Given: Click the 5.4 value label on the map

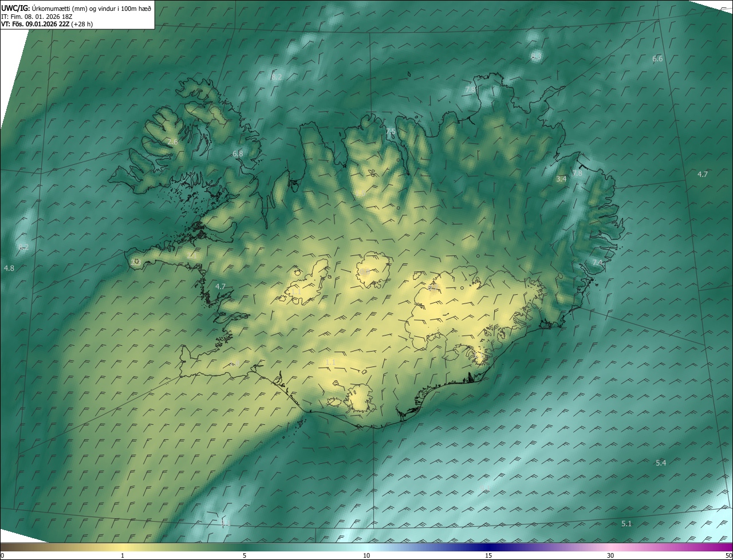Looking at the screenshot, I should 661,463.
